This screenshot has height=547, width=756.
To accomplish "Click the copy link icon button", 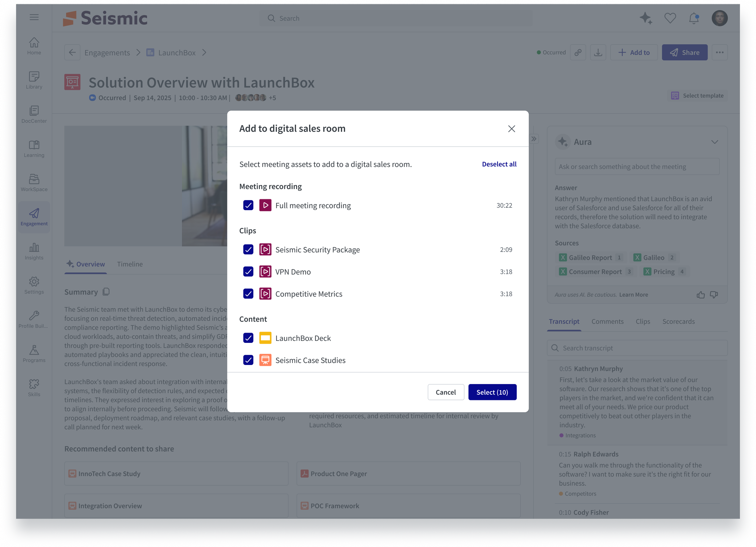I will pos(578,52).
